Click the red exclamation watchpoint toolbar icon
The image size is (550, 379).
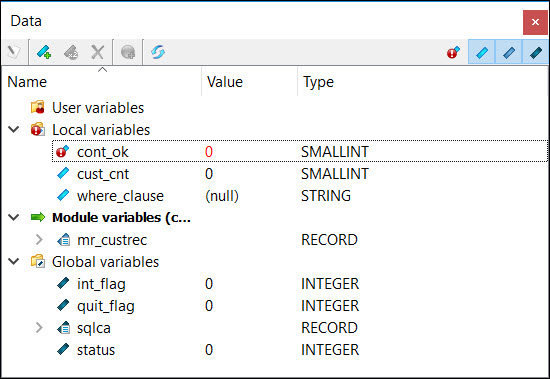pyautogui.click(x=453, y=53)
